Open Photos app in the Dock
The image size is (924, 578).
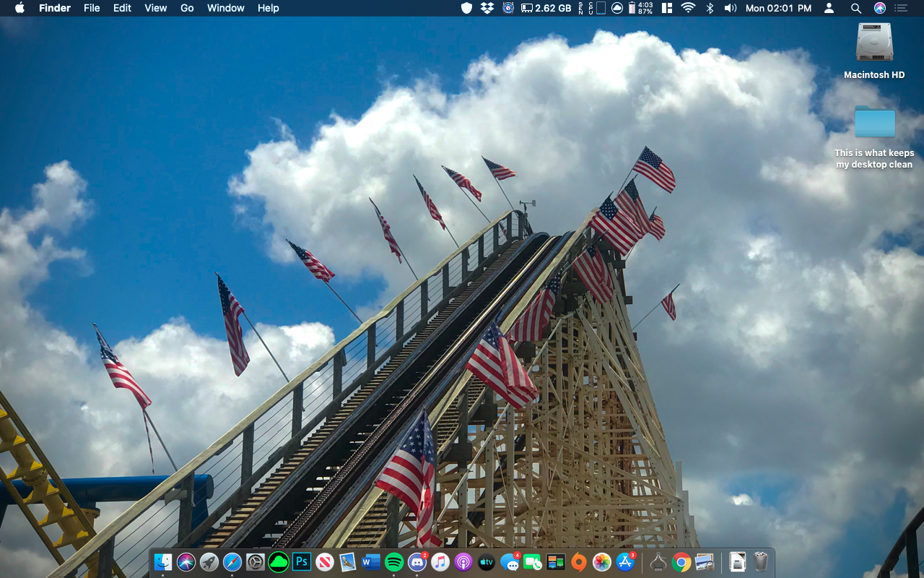[x=602, y=561]
